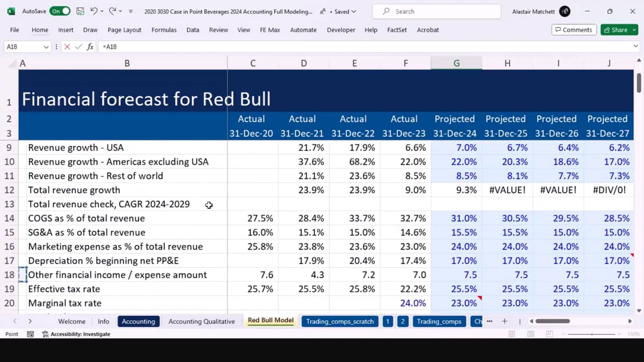Switch to Page Layout view icon

(x=531, y=334)
